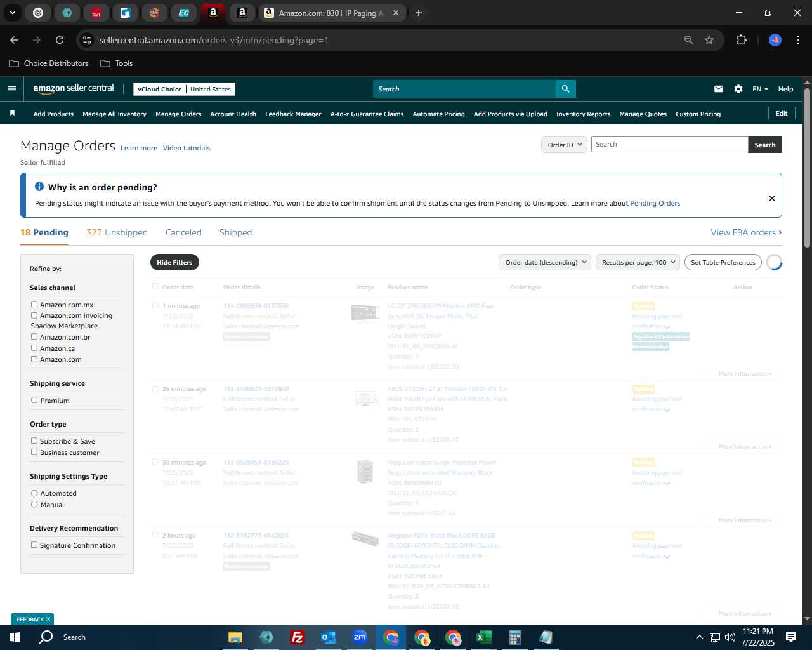Click the browser zoom magnifier icon
This screenshot has width=812, height=650.
point(689,40)
